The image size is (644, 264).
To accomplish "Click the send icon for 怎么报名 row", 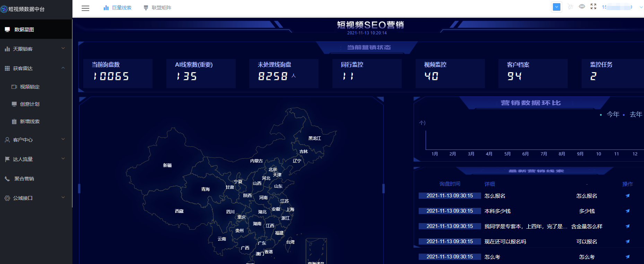I will coord(627,196).
